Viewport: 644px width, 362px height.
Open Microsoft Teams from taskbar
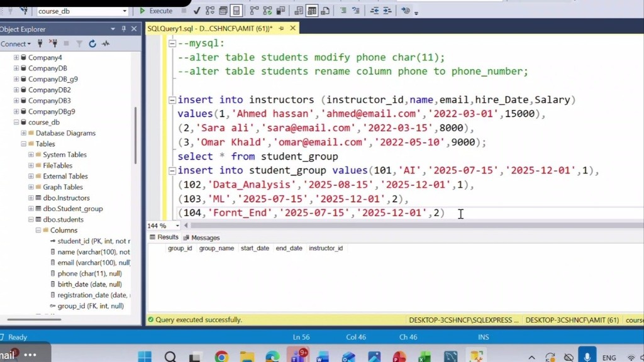(297, 355)
